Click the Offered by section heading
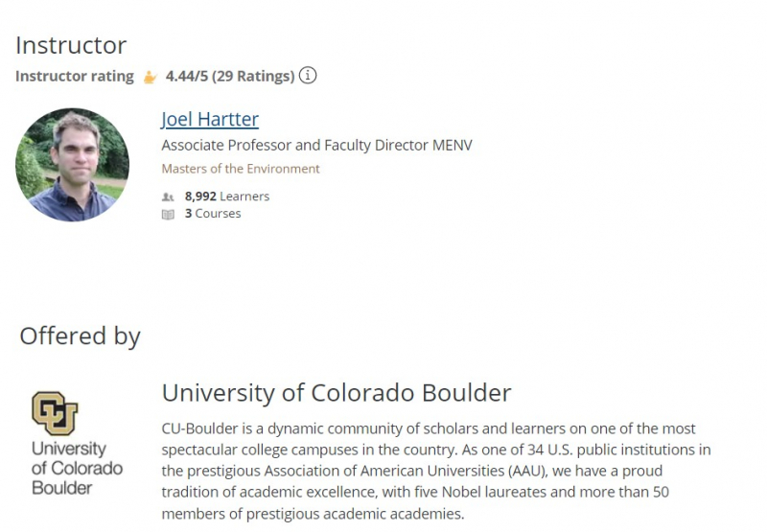Screen dimensions: 767x532 pos(80,335)
